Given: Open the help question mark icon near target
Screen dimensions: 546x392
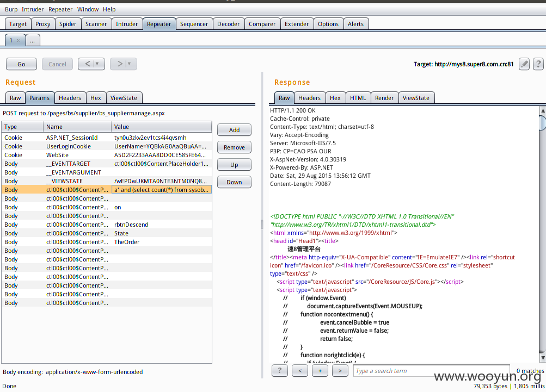Looking at the screenshot, I should 538,64.
